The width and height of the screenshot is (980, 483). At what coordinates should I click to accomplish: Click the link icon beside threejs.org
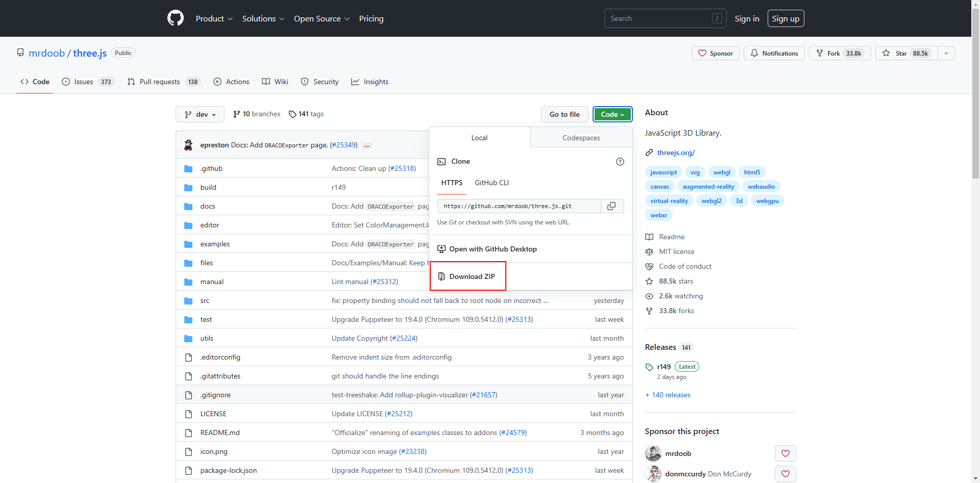(x=649, y=152)
